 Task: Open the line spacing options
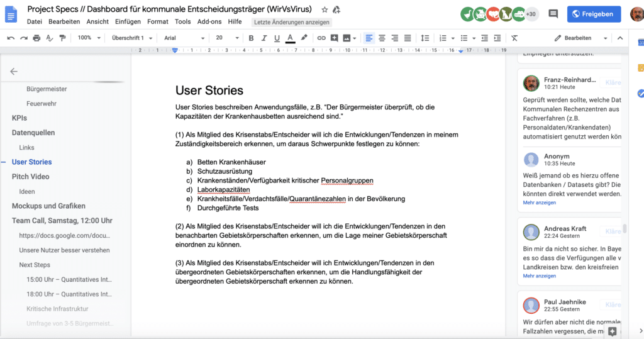pyautogui.click(x=425, y=38)
